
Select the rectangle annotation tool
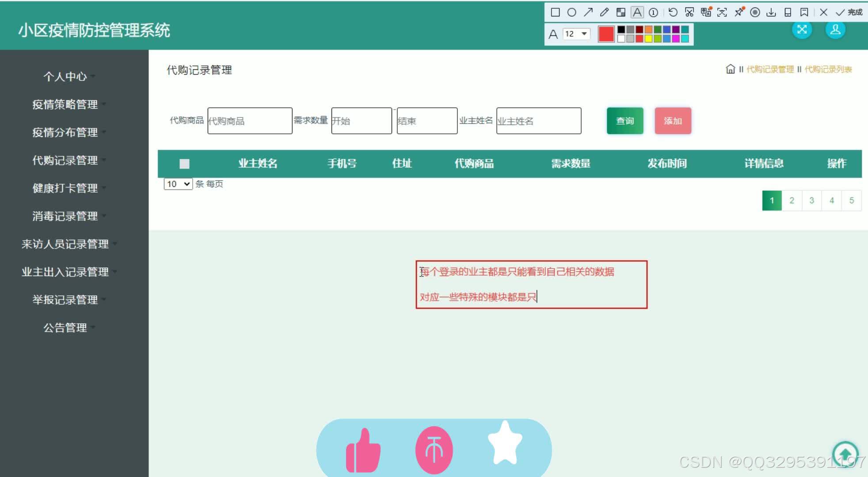coord(555,12)
